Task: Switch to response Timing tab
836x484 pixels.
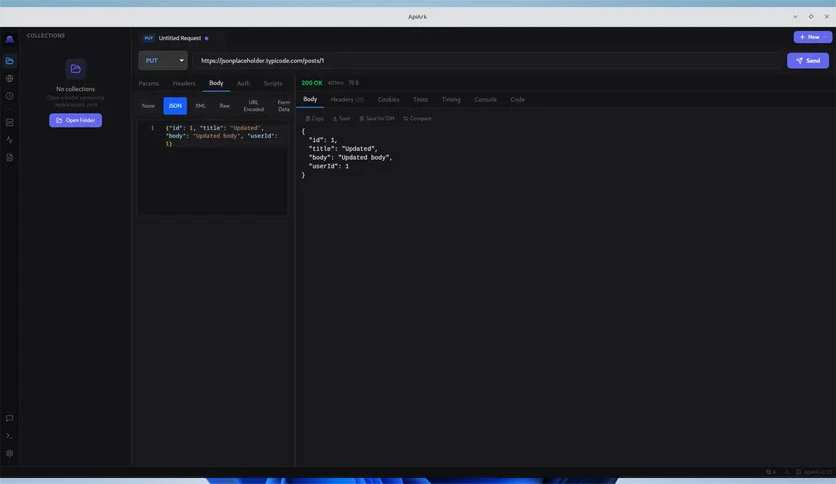Action: click(451, 100)
